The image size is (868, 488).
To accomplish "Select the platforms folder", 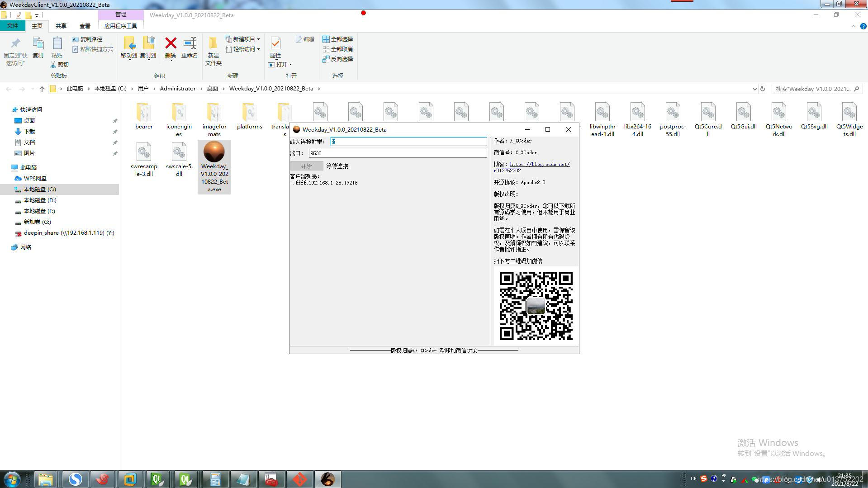I will [250, 116].
